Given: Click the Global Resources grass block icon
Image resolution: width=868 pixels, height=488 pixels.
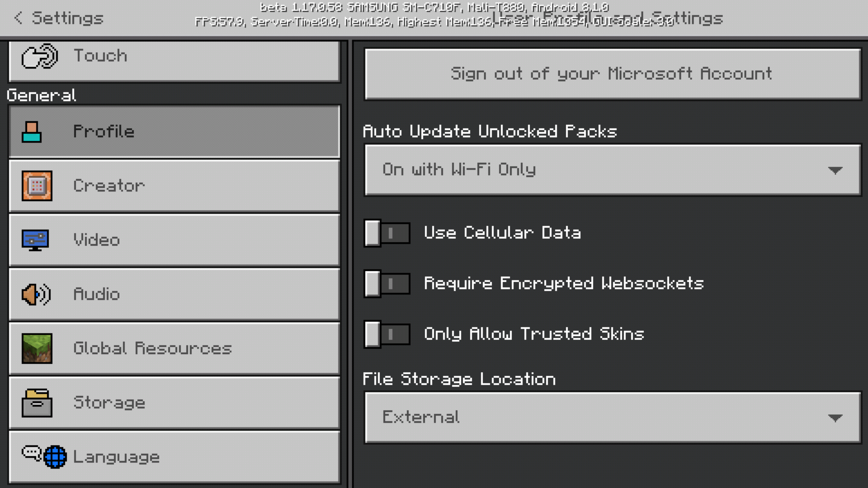Looking at the screenshot, I should point(37,348).
